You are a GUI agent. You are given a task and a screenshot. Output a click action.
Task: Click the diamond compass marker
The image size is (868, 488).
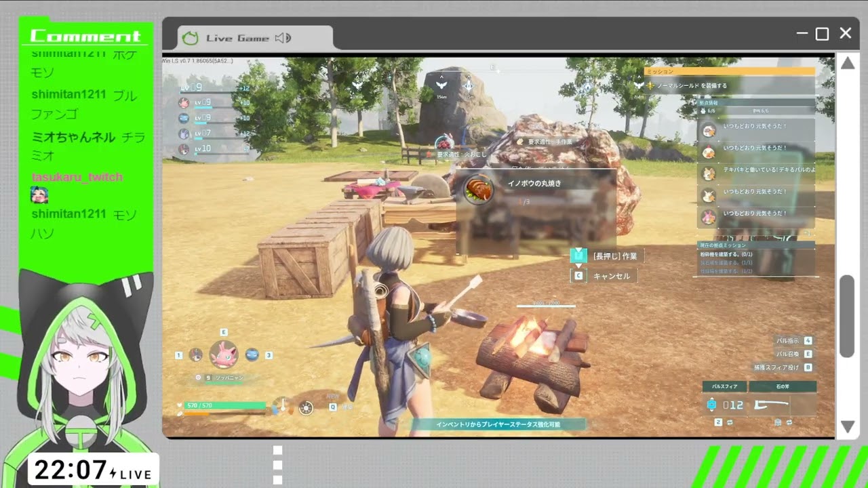click(x=468, y=87)
